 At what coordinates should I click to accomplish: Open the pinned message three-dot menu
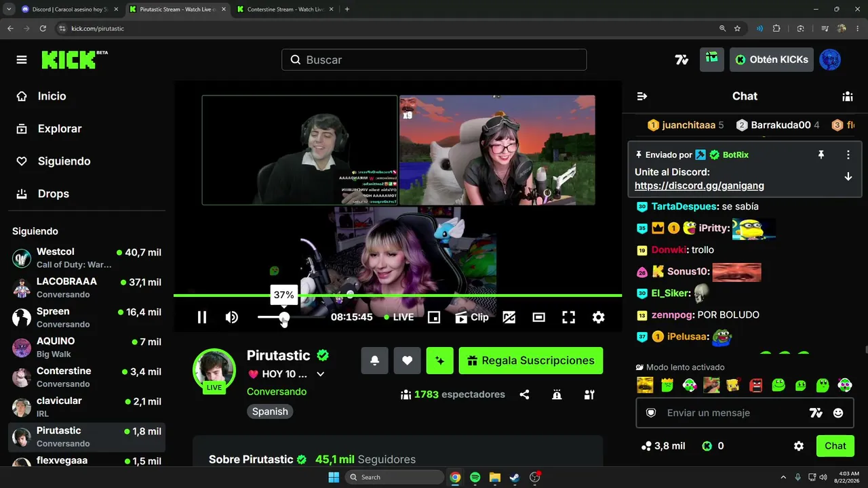(848, 155)
